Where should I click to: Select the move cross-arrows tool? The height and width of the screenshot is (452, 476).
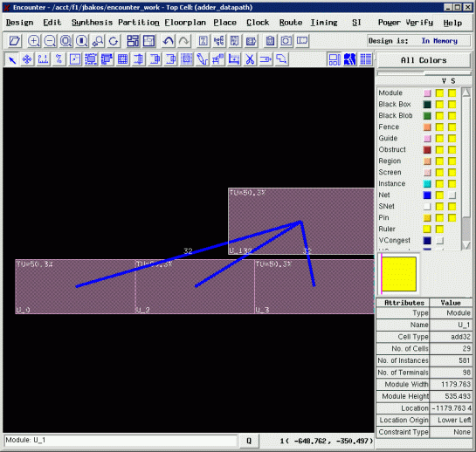(27, 59)
